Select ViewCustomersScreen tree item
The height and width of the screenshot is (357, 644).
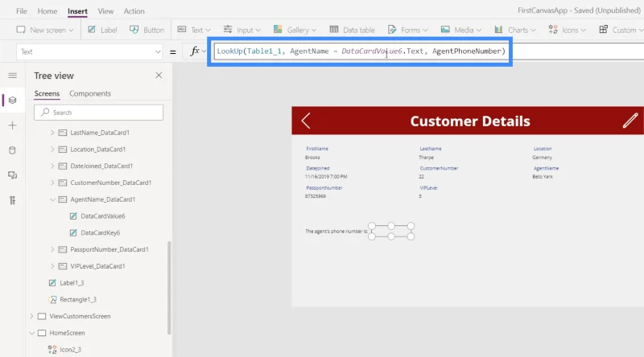[80, 316]
